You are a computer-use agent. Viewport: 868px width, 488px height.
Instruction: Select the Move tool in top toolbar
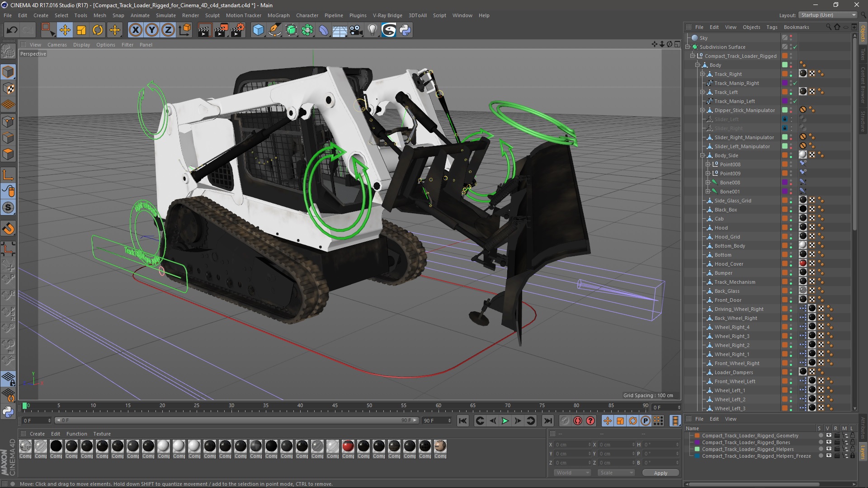(65, 30)
